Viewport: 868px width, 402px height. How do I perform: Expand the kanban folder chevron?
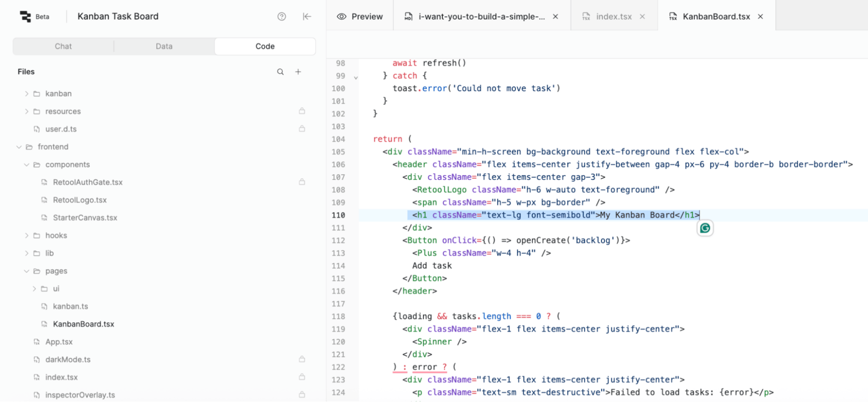click(27, 94)
